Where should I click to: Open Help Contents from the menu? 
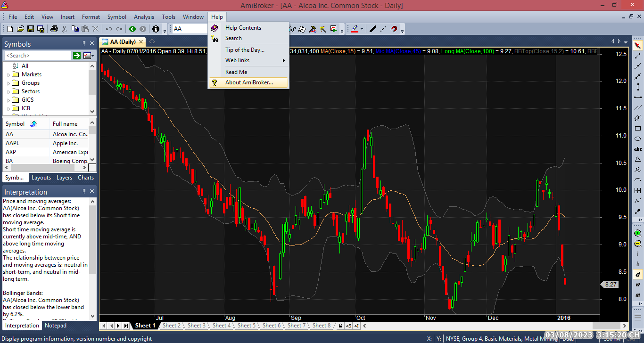[x=248, y=28]
